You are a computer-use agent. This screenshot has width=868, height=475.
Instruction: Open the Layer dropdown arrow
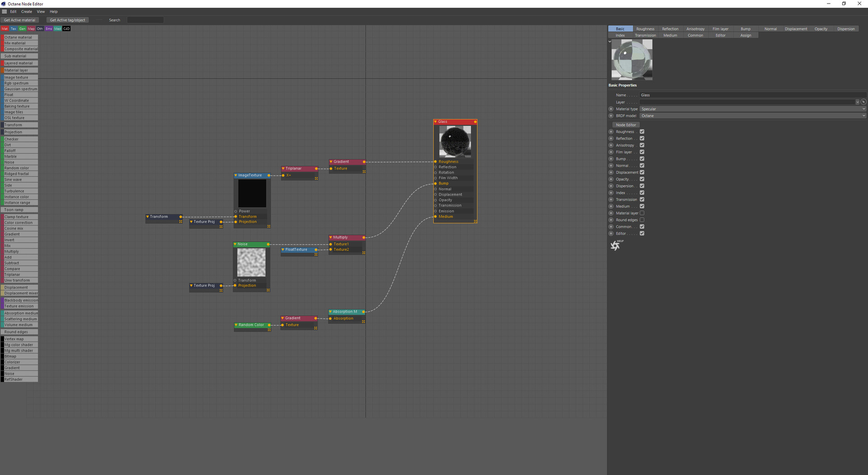coord(857,102)
